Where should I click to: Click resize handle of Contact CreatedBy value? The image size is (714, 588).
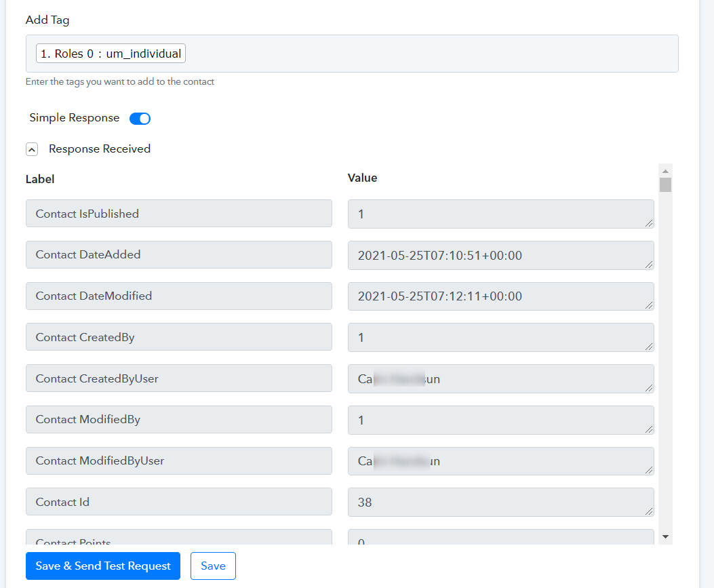650,347
